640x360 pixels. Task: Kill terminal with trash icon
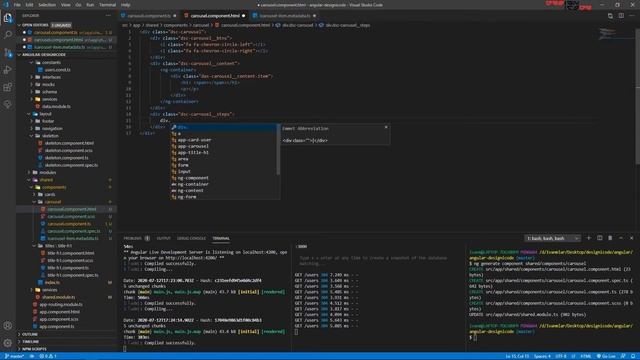(610, 238)
